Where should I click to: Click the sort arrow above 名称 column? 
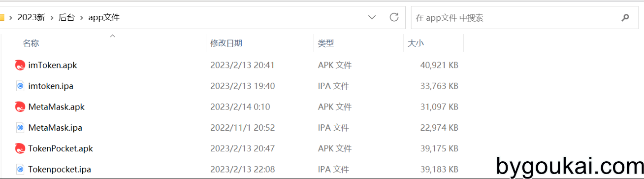pos(112,36)
